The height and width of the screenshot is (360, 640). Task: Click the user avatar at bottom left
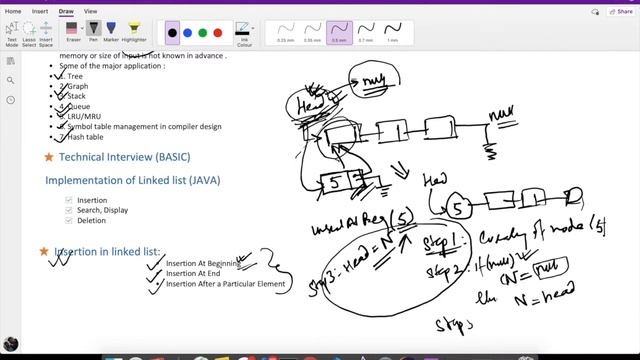click(11, 344)
